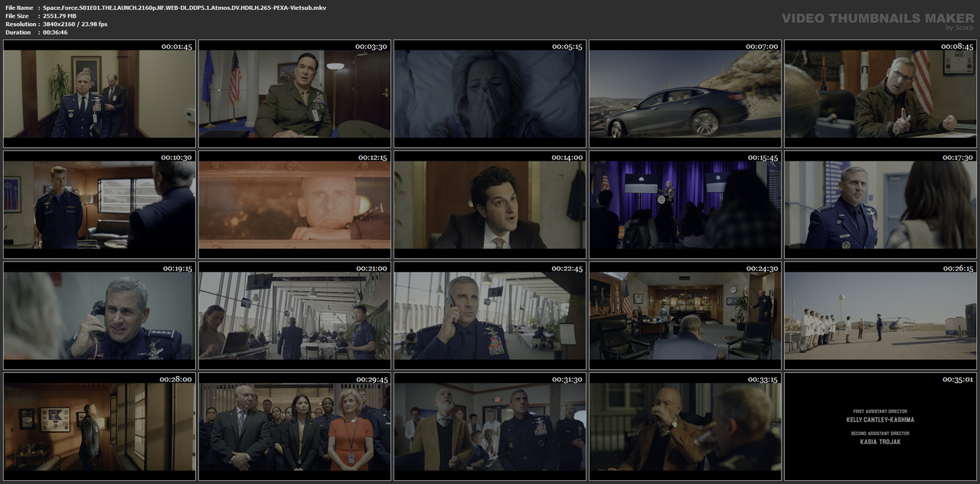Click the 'SECOND ASSISTANT DIRECTOR' credit label
The height and width of the screenshot is (484, 980).
[x=880, y=433]
